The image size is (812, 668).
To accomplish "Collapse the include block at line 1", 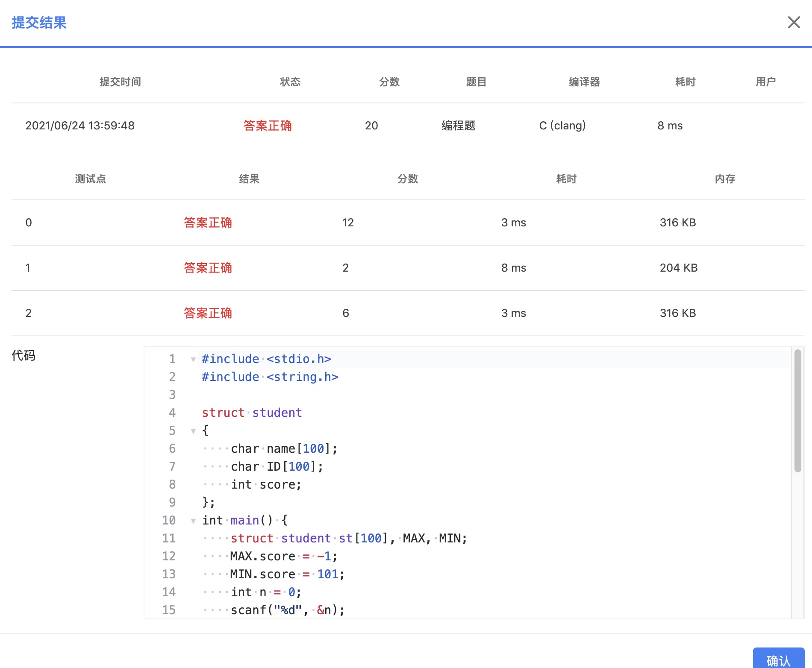I will tap(192, 359).
